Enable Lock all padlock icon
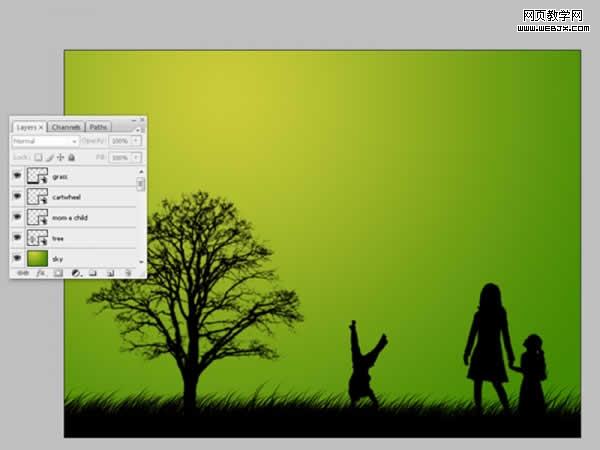The height and width of the screenshot is (450, 600). 72,157
